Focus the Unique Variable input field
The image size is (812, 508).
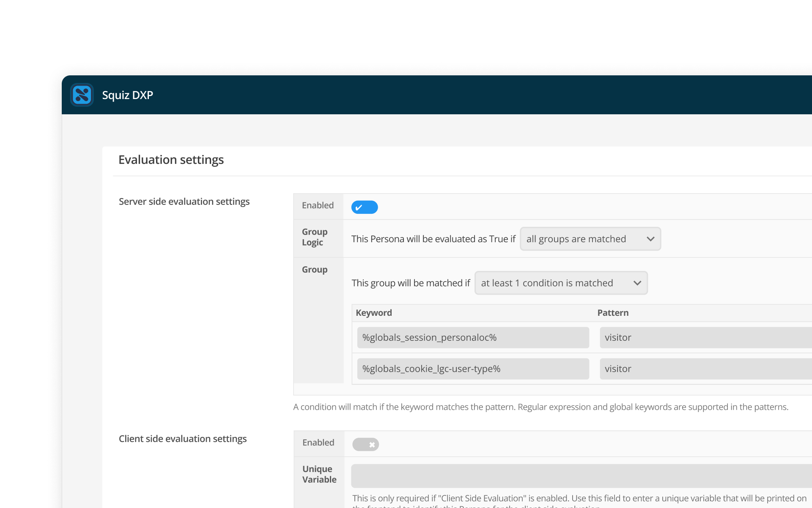tap(582, 476)
